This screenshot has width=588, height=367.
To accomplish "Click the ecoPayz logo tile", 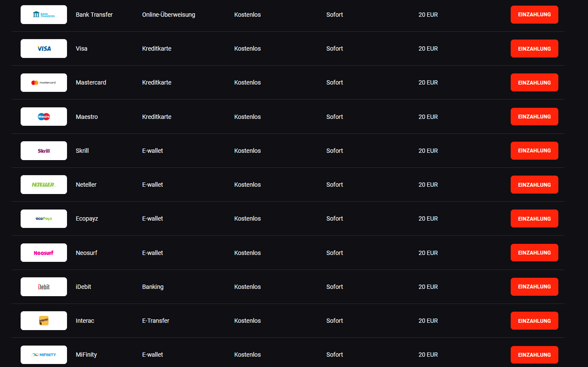I will pos(44,218).
